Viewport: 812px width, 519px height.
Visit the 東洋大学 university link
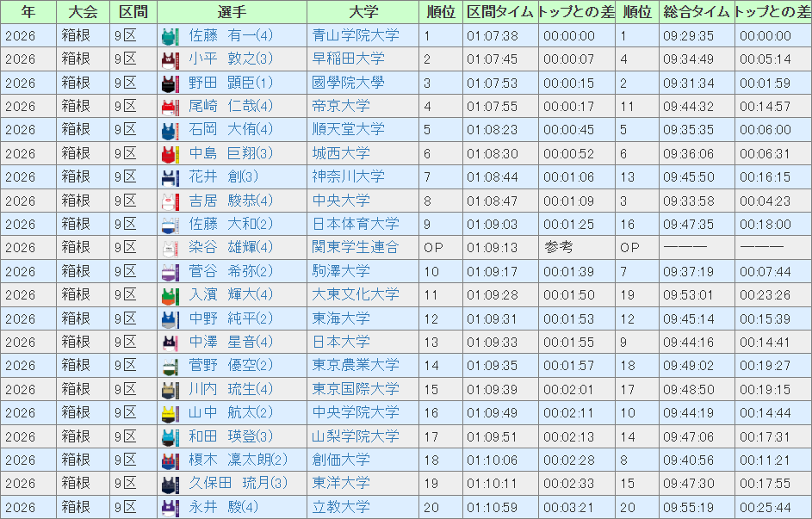tap(341, 483)
